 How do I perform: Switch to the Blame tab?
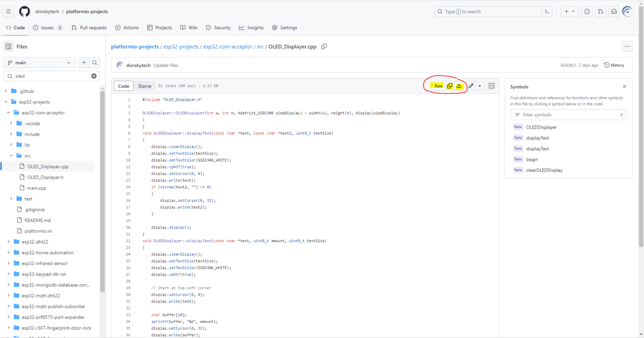pos(145,86)
